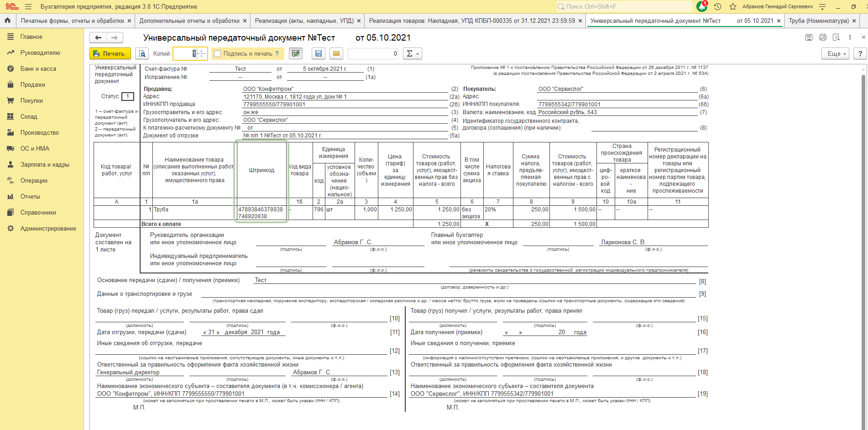Click user name Абрамов Геннадий Сергеевич
The image size is (868, 430).
coord(777,7)
